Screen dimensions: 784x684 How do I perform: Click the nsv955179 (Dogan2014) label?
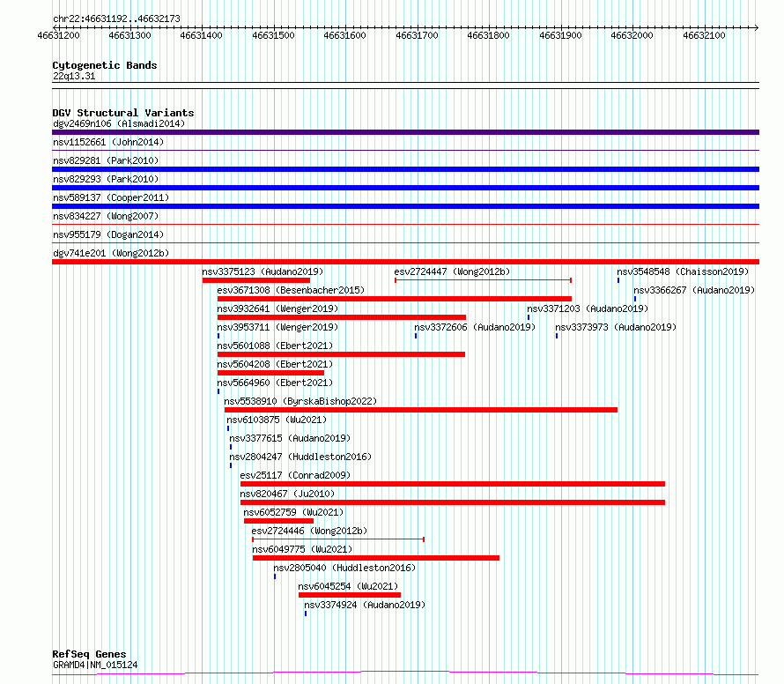pyautogui.click(x=108, y=234)
